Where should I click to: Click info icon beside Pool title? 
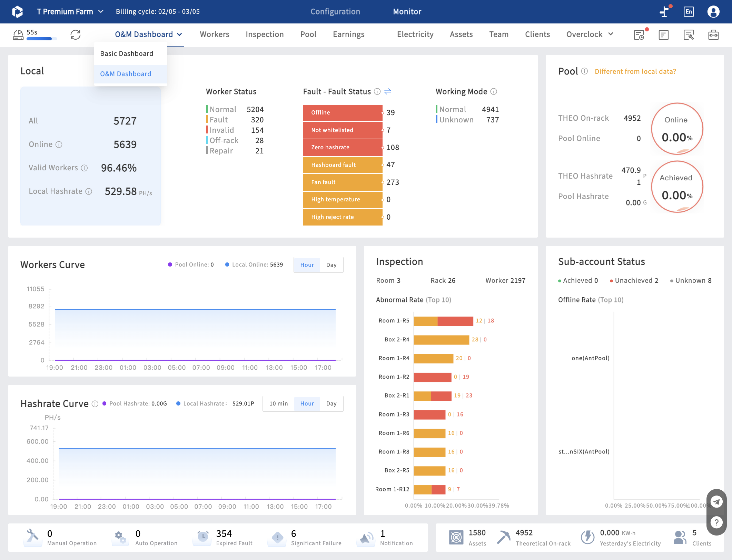584,71
